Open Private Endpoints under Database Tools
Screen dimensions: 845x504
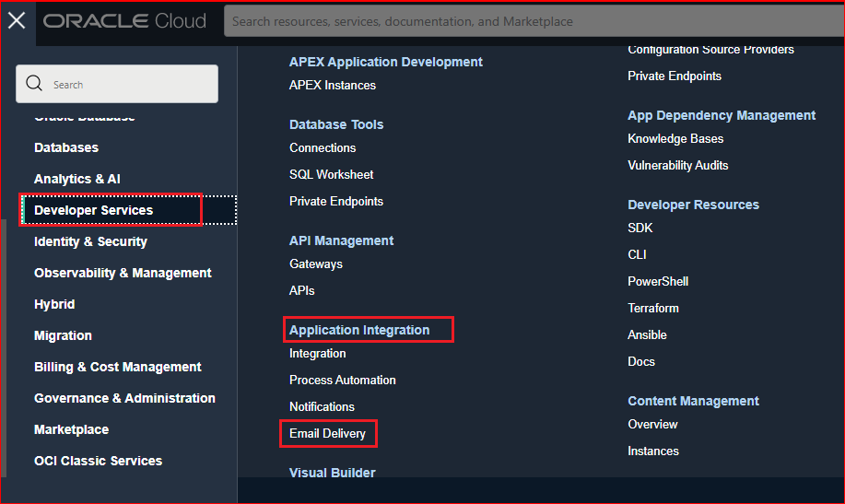[336, 201]
